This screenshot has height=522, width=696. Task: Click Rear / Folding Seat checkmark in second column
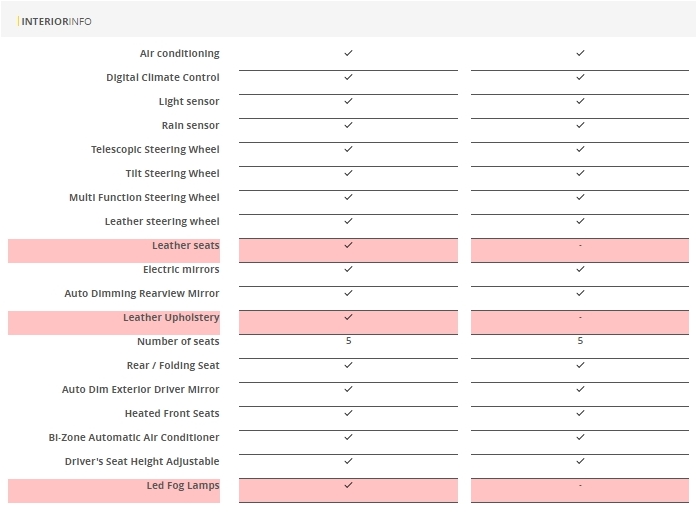click(x=580, y=365)
